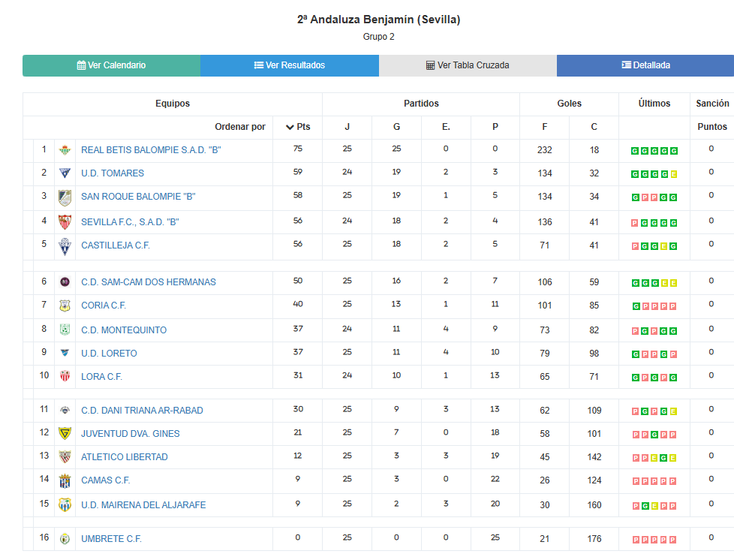Click the Mairena del Aljarafe crest
The width and height of the screenshot is (734, 560).
coord(65,504)
